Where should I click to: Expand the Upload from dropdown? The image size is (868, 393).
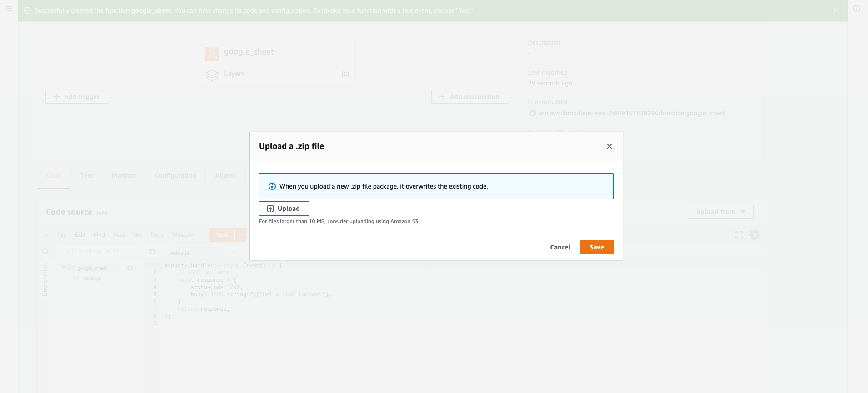point(720,212)
